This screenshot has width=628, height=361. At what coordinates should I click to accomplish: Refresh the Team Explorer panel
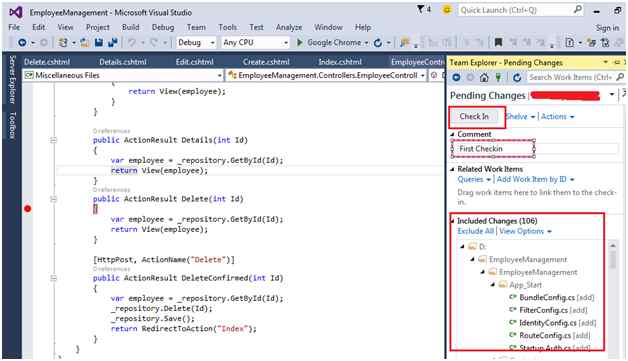coord(517,77)
